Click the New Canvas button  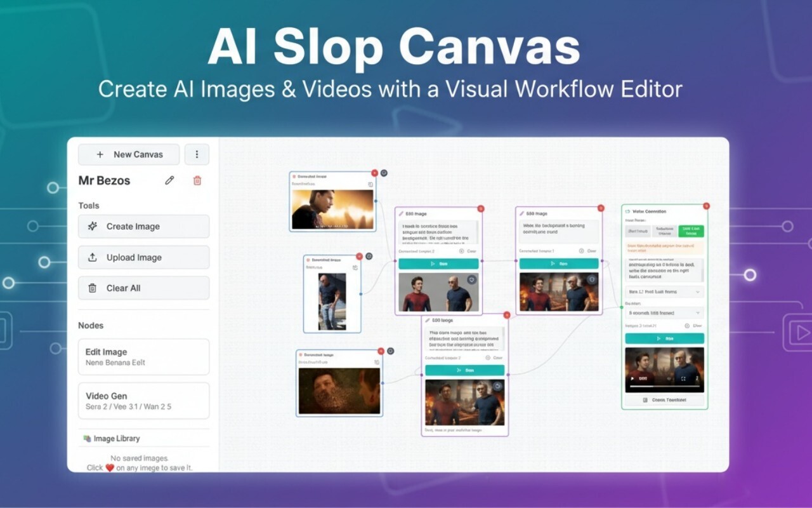pos(129,154)
